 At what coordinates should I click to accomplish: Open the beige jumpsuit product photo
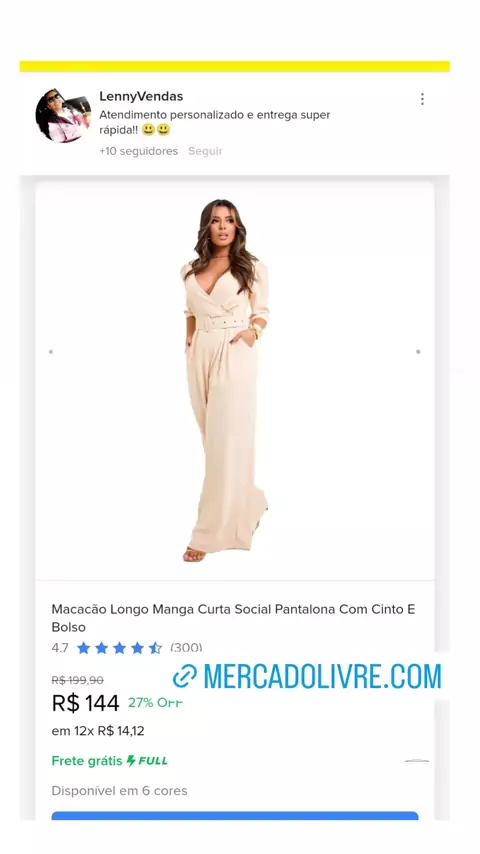[x=226, y=380]
